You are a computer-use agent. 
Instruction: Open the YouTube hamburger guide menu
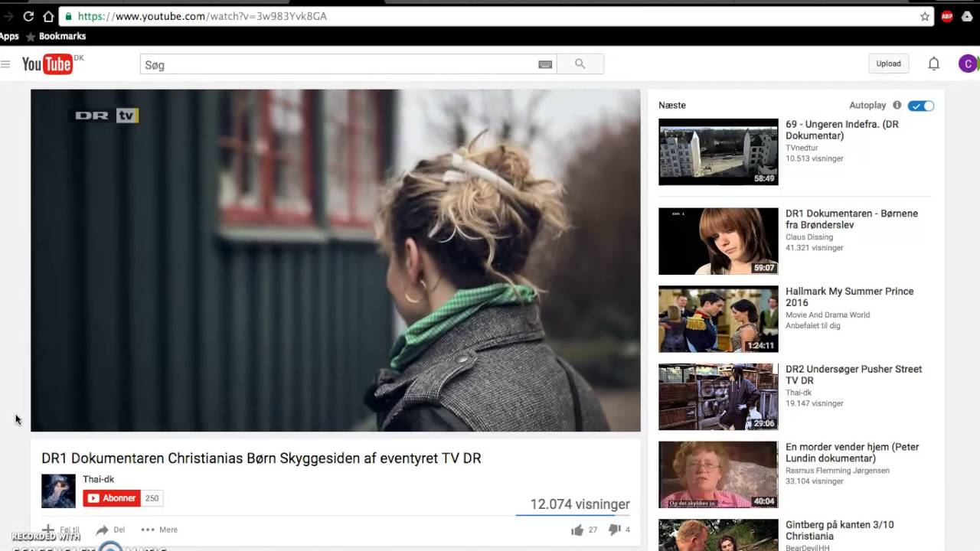[6, 64]
